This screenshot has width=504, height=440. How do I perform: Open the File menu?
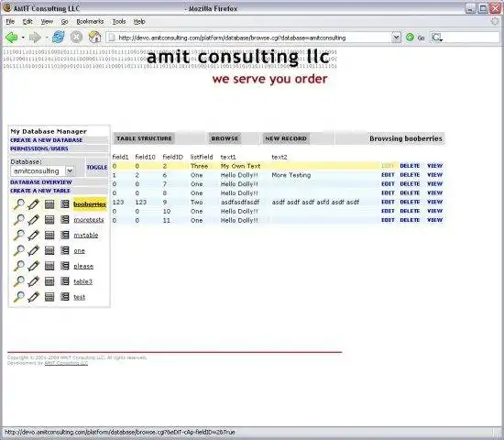click(x=10, y=22)
